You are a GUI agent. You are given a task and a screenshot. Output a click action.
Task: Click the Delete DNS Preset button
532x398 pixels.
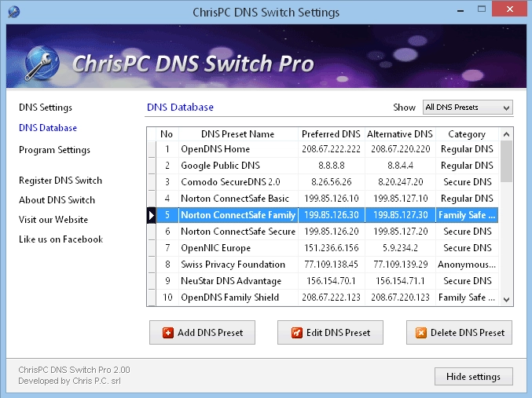(x=460, y=333)
